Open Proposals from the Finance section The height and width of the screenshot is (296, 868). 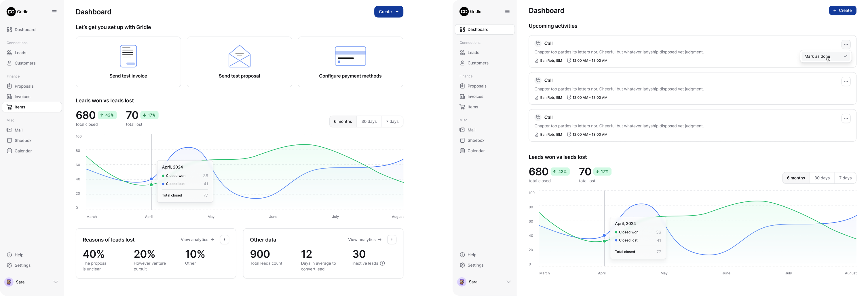[24, 86]
